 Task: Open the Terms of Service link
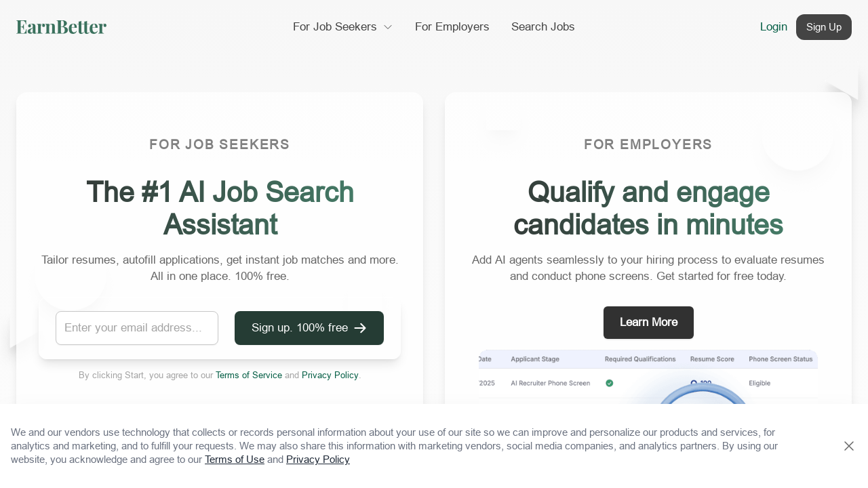click(248, 375)
